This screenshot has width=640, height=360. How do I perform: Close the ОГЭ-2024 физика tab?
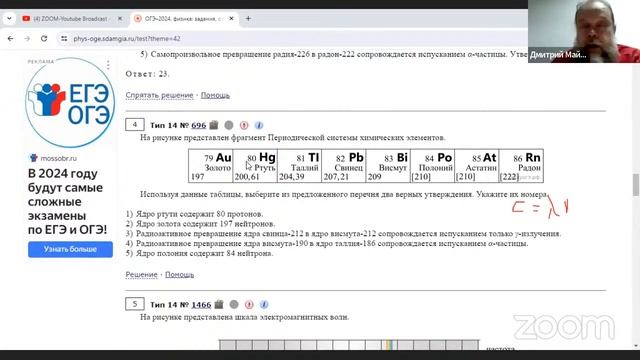[231, 19]
